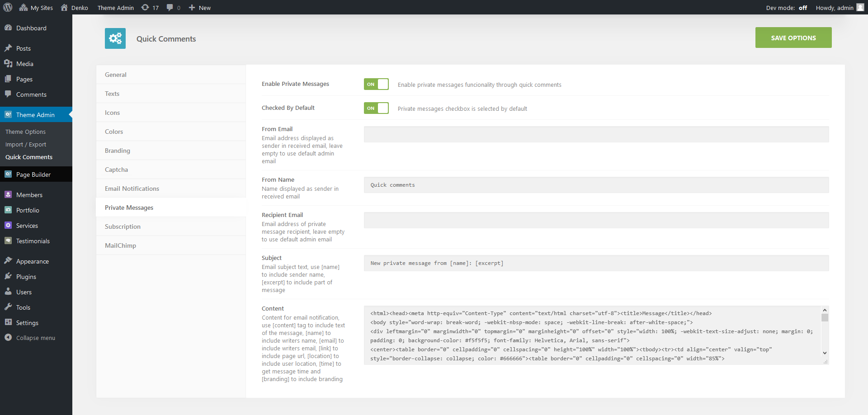Select the Private Messages tab

point(171,207)
